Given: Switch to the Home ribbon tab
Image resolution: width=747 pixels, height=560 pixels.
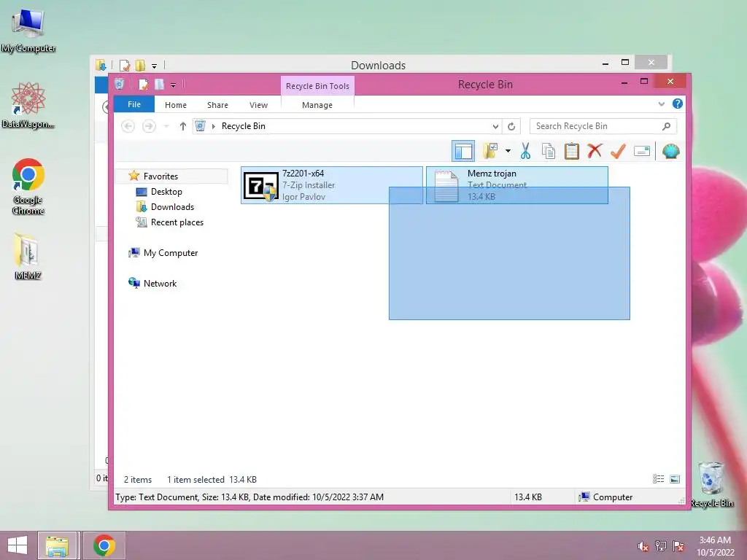Looking at the screenshot, I should (x=176, y=105).
